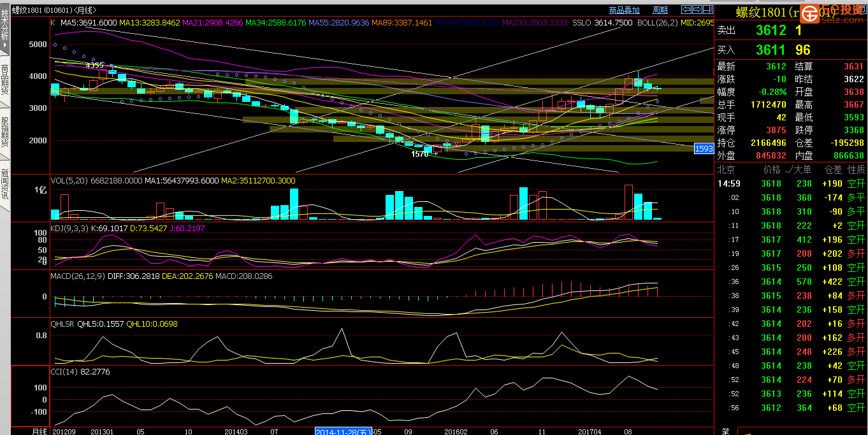
Task: Click the SSLO 3614.7500 indicator label
Action: pos(602,22)
